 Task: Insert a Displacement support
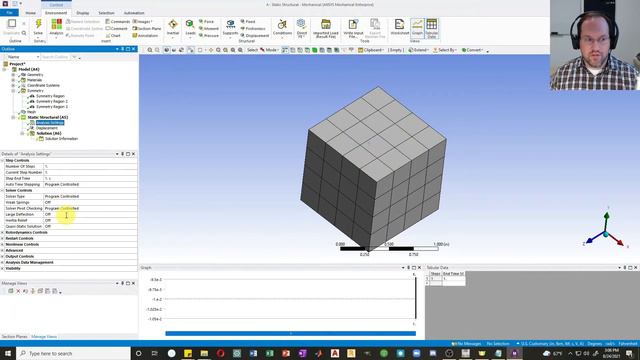[255, 36]
